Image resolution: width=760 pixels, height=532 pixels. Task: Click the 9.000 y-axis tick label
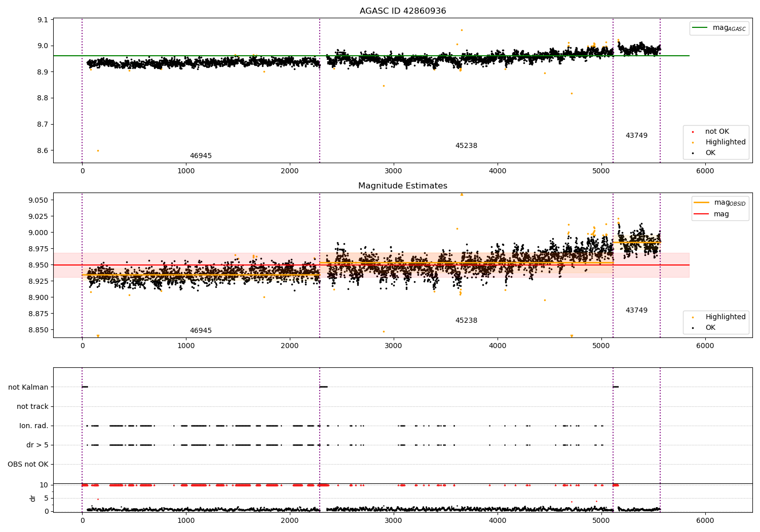[x=39, y=233]
